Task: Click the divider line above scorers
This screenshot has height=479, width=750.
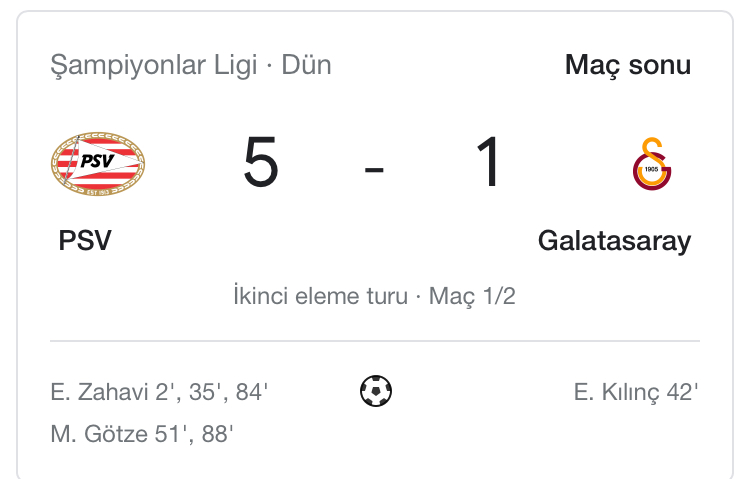Action: (x=375, y=341)
